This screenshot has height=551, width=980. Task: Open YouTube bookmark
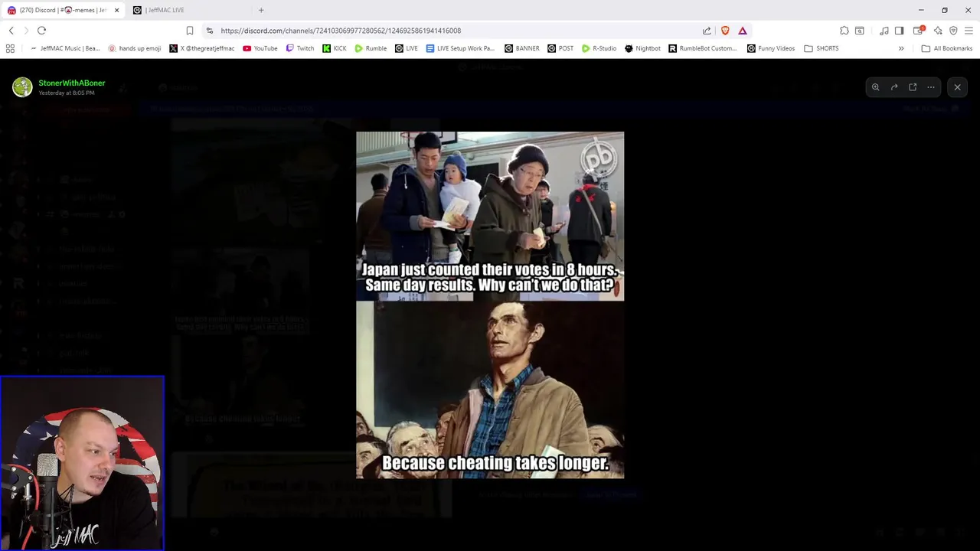[x=260, y=48]
